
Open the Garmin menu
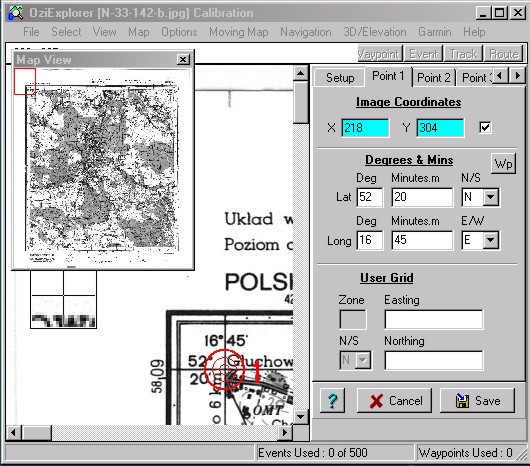point(435,32)
